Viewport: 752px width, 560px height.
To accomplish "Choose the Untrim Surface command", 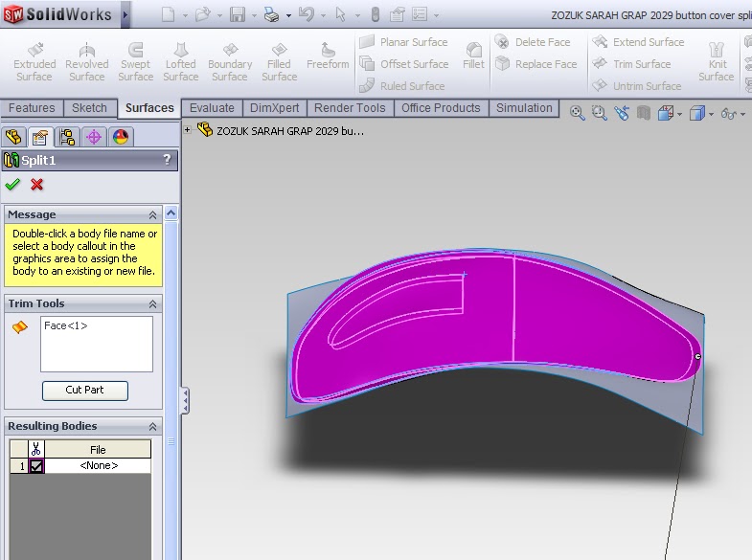I will click(x=636, y=86).
